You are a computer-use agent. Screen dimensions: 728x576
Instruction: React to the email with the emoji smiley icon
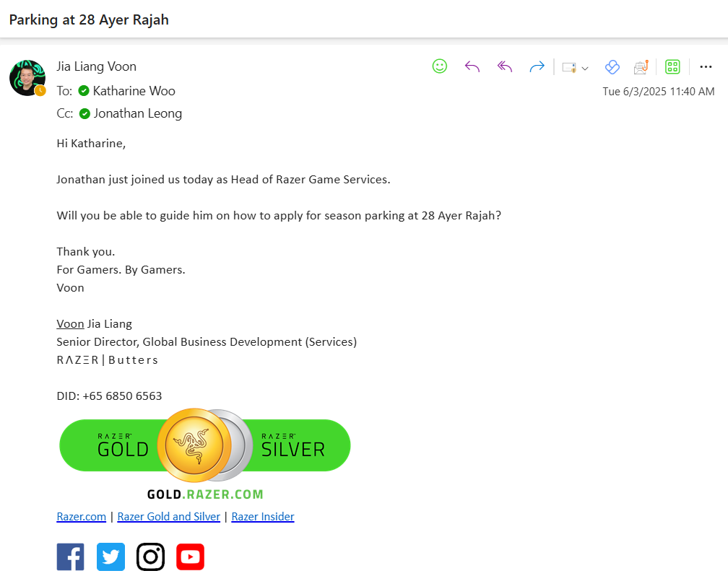(x=439, y=66)
